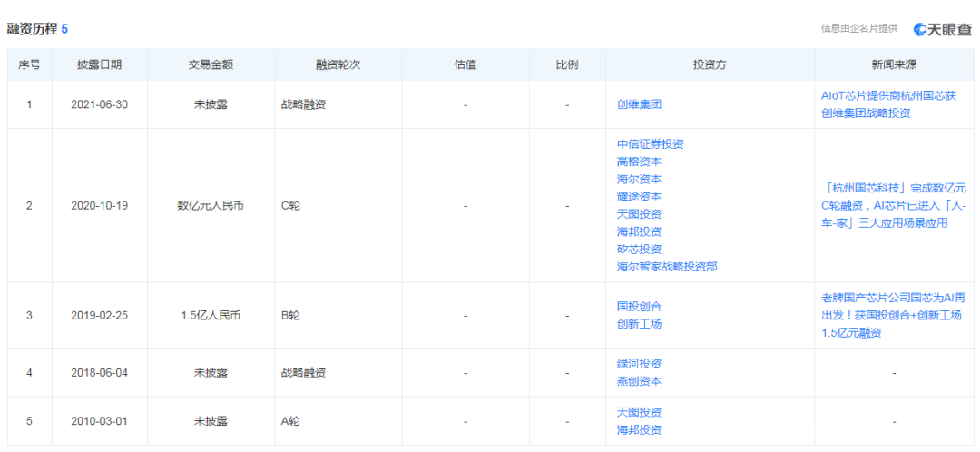Click the 估值 column header
This screenshot has width=980, height=452.
point(465,64)
